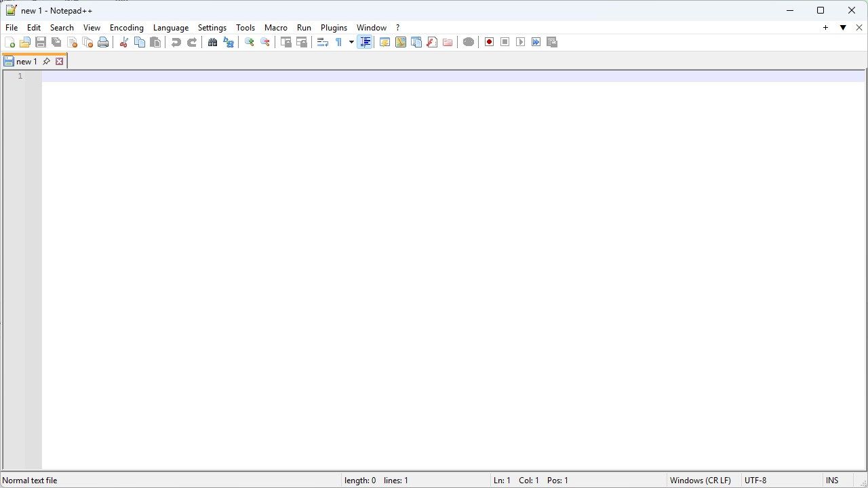This screenshot has height=488, width=868.
Task: Open the View menu
Action: tap(92, 28)
